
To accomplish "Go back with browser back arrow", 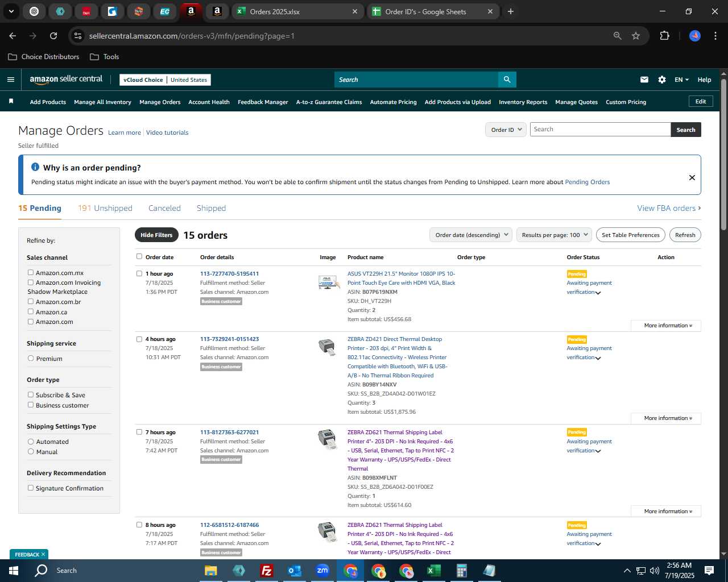I will (x=13, y=36).
